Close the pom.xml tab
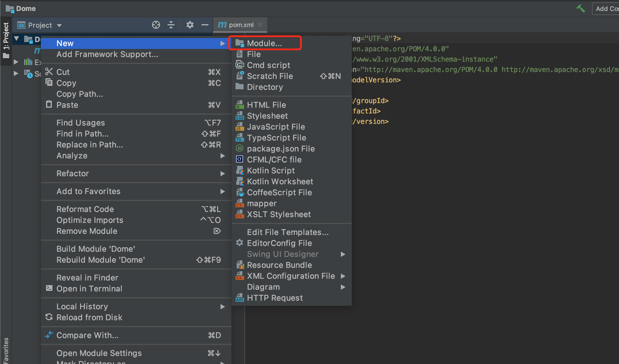 click(x=260, y=25)
